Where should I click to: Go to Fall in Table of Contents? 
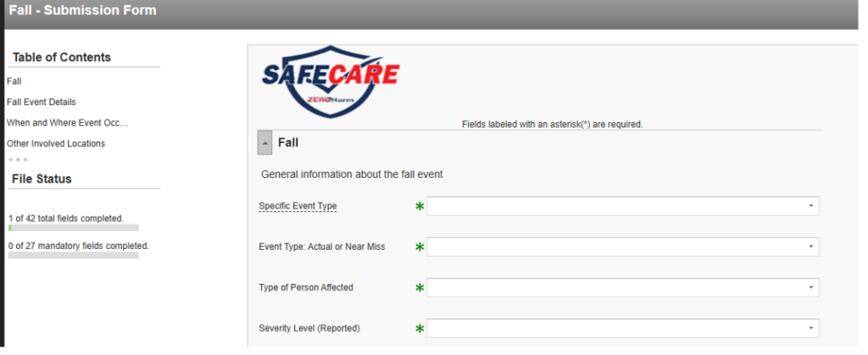coord(14,81)
